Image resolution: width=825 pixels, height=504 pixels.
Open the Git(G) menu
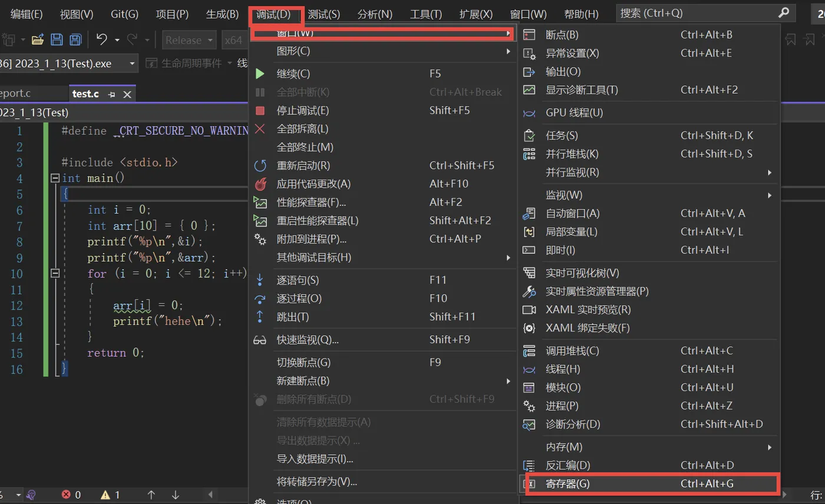[x=124, y=14]
